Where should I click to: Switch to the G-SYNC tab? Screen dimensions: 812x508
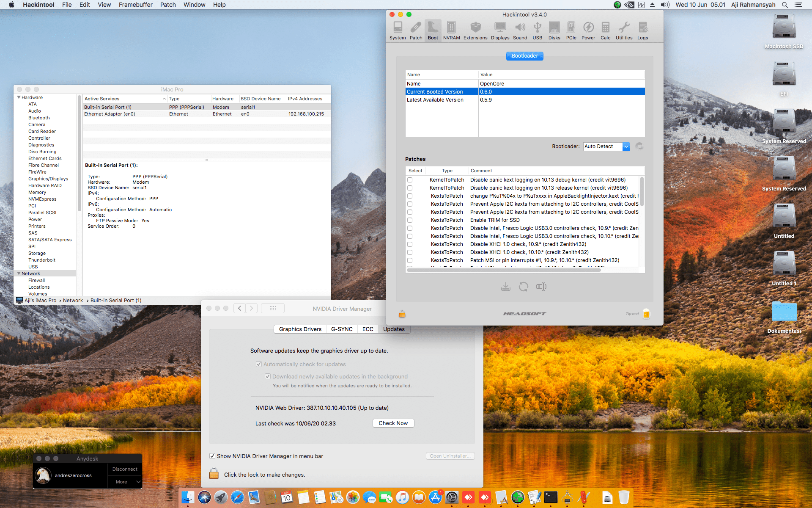[342, 329]
